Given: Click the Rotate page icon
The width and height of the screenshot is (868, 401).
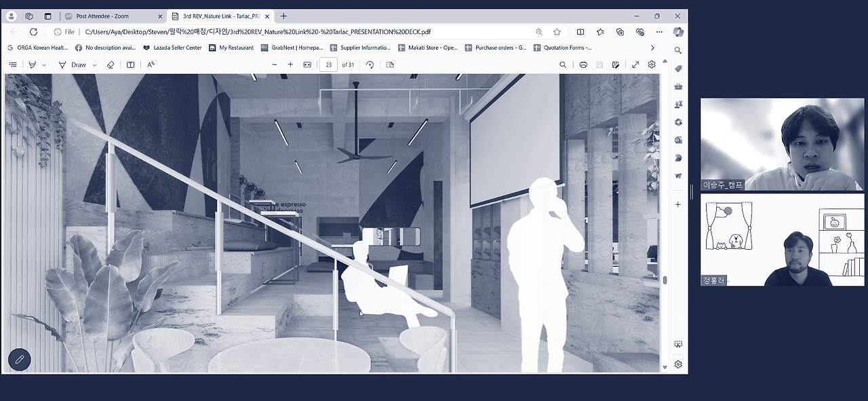Looking at the screenshot, I should pyautogui.click(x=370, y=64).
